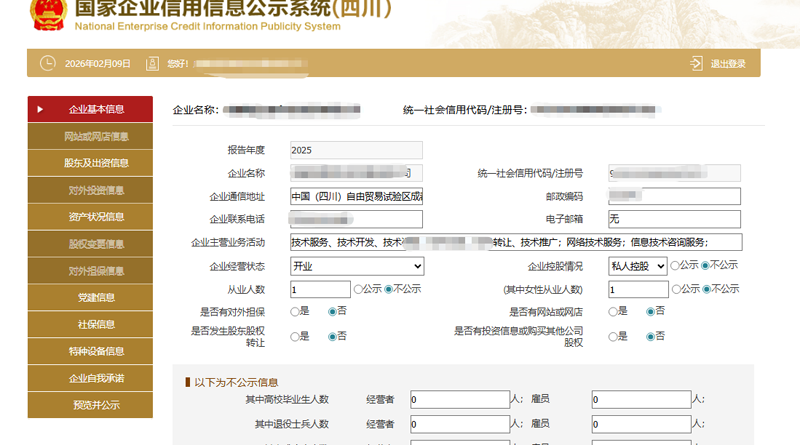
Task: Go to 企业自我承诺 section
Action: [x=90, y=378]
